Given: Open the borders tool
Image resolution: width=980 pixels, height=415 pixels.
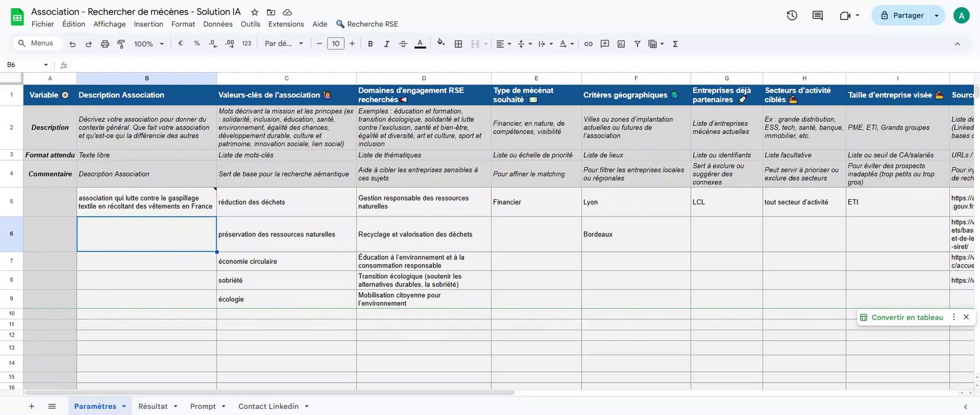Looking at the screenshot, I should coord(458,44).
